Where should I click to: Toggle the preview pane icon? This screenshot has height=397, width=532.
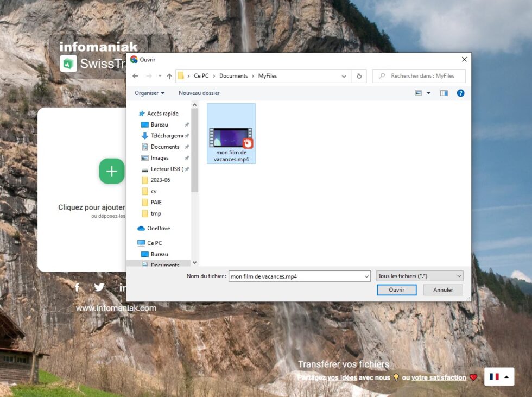[x=444, y=93]
